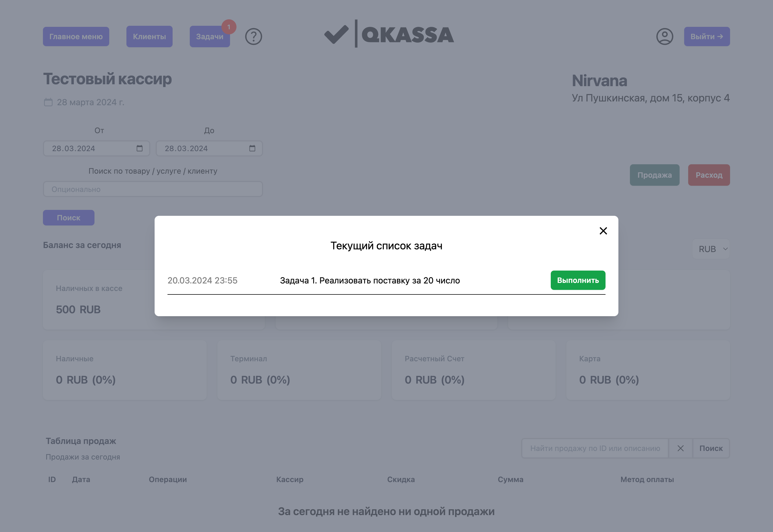Close the task list dialog

tap(603, 231)
